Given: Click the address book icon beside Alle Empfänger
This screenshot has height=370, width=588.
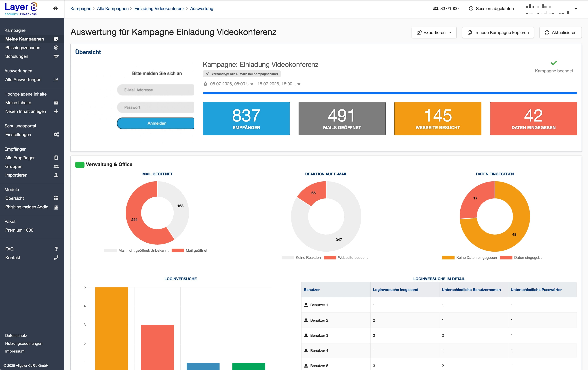Looking at the screenshot, I should [x=56, y=158].
